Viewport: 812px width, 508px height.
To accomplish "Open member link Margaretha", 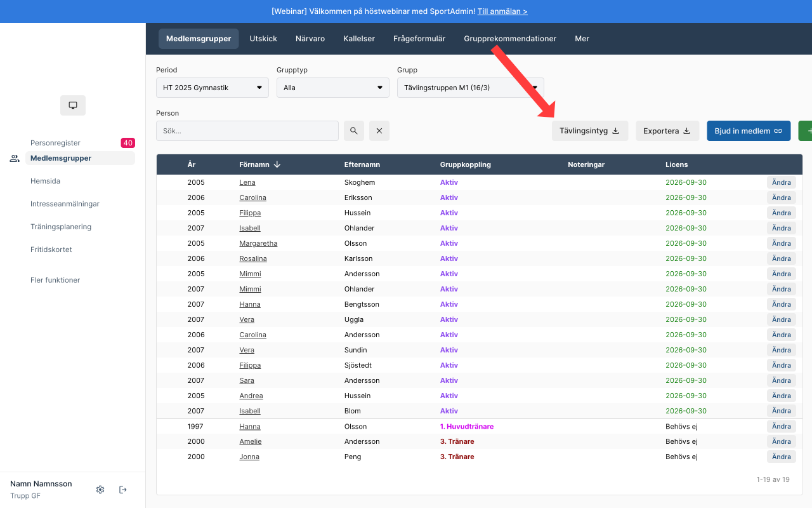I will point(258,243).
